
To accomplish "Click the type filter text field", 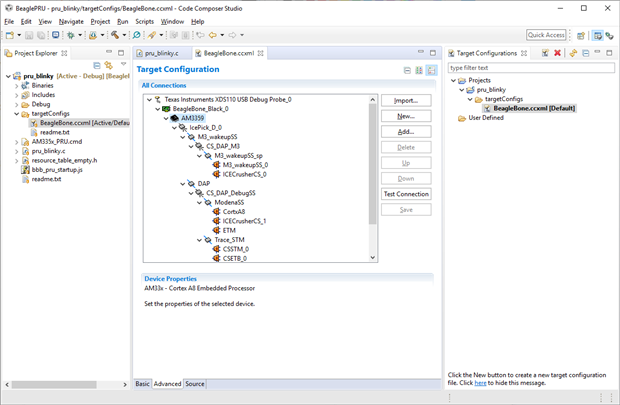I will pyautogui.click(x=530, y=68).
